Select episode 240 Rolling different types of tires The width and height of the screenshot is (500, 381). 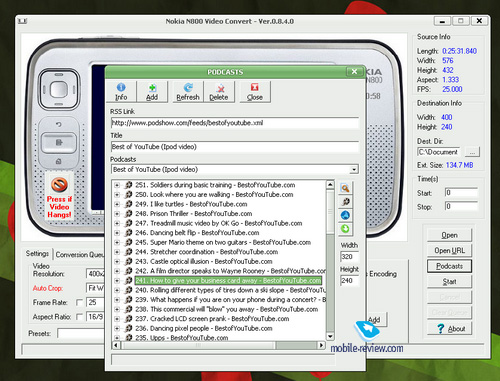pos(231,290)
